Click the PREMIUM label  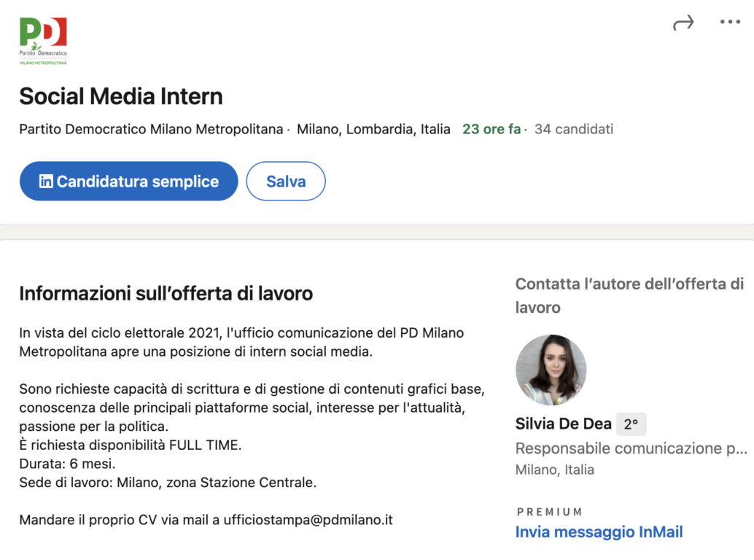(x=550, y=512)
